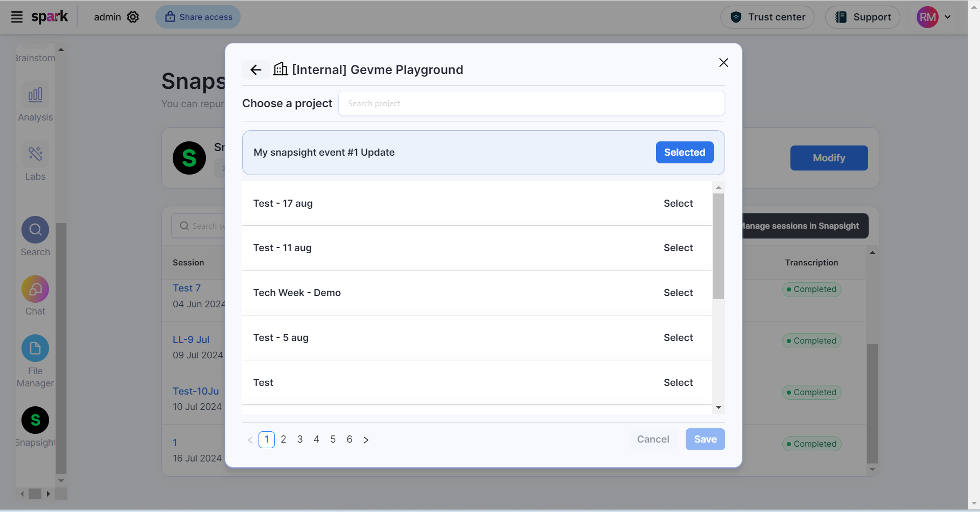980x512 pixels.
Task: Close the project chooser dialog
Action: tap(724, 62)
